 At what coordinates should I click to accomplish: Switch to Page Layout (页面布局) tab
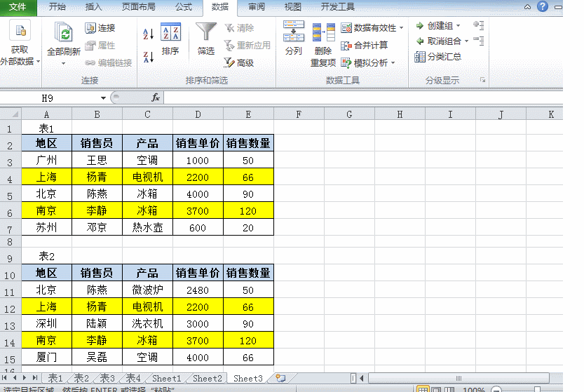click(x=139, y=7)
